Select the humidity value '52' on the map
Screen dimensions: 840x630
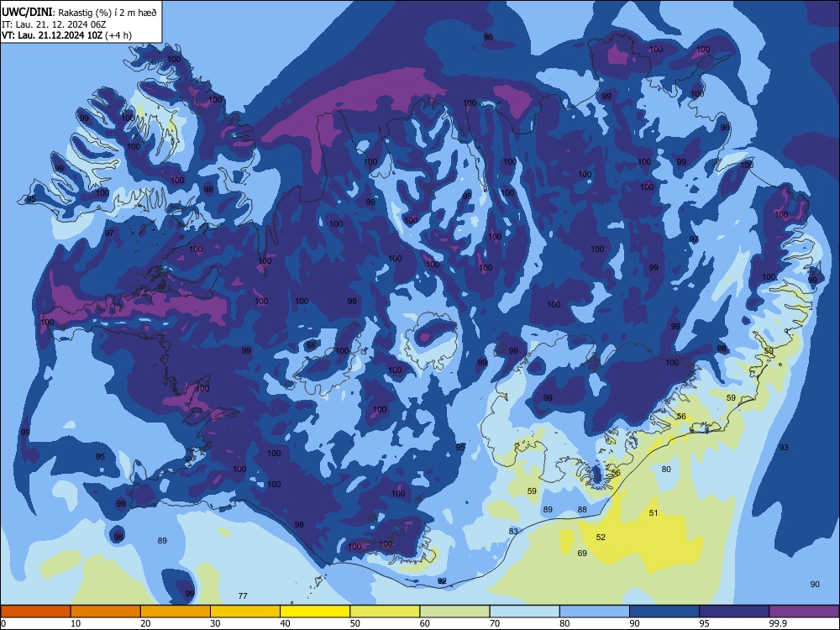pos(601,537)
